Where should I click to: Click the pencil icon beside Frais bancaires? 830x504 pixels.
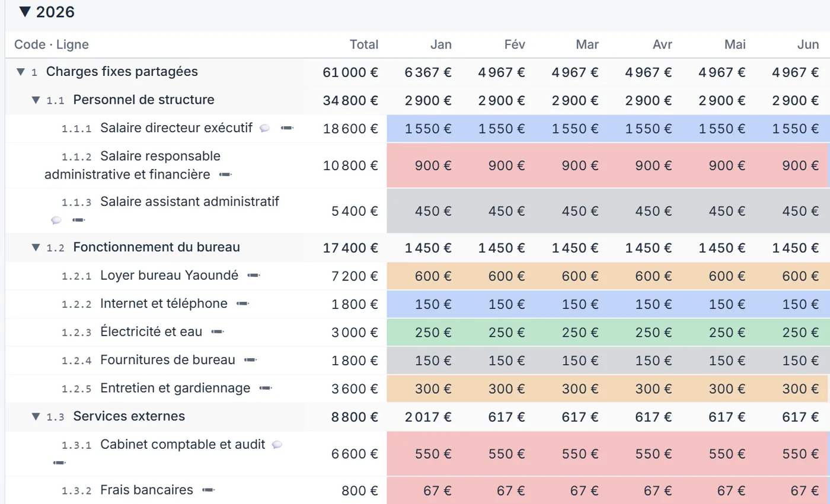(x=208, y=490)
